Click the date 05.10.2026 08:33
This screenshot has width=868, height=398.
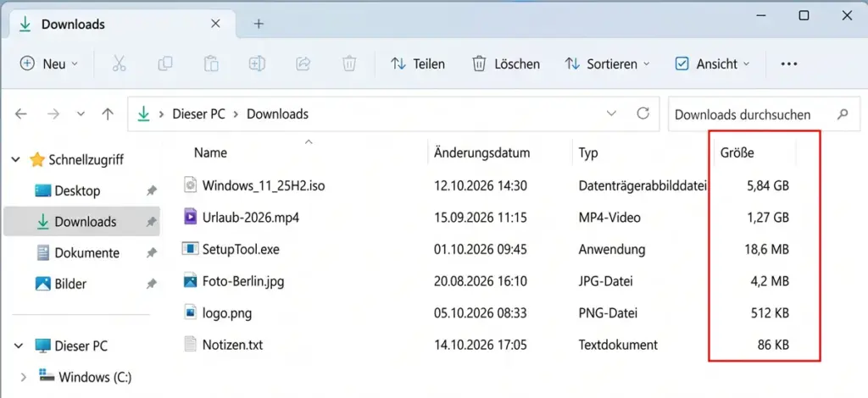(480, 313)
